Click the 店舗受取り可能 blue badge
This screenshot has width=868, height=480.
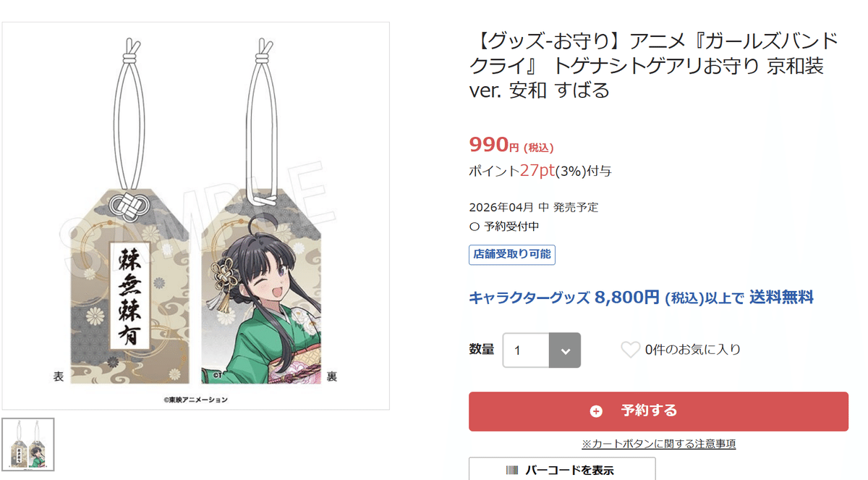click(x=511, y=255)
